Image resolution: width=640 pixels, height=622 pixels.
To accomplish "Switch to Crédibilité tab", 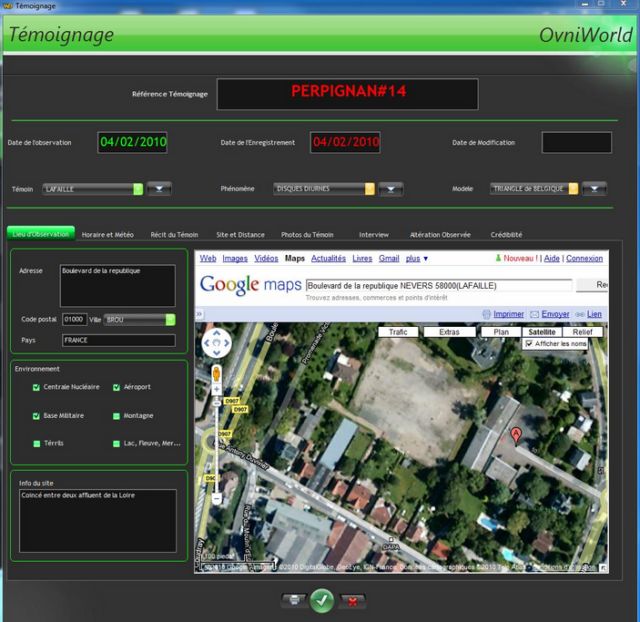I will tap(506, 235).
